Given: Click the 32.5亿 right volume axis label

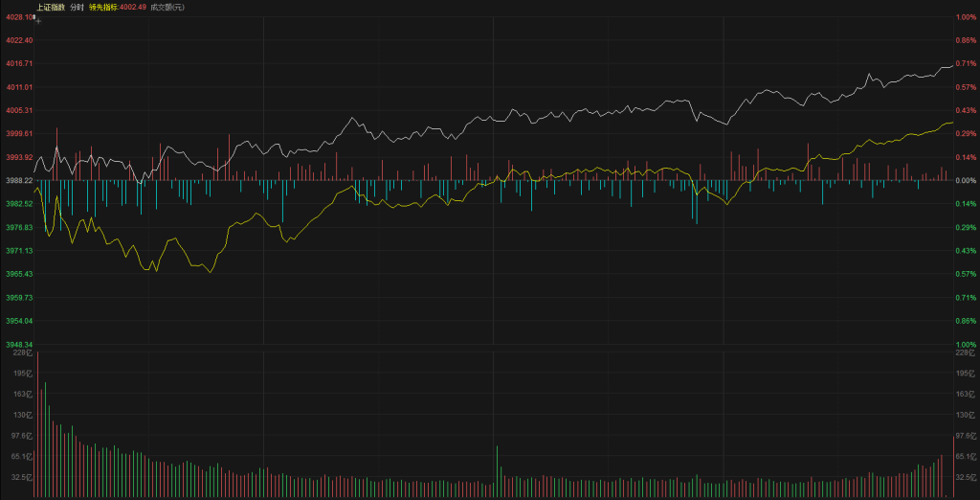Looking at the screenshot, I should 965,476.
